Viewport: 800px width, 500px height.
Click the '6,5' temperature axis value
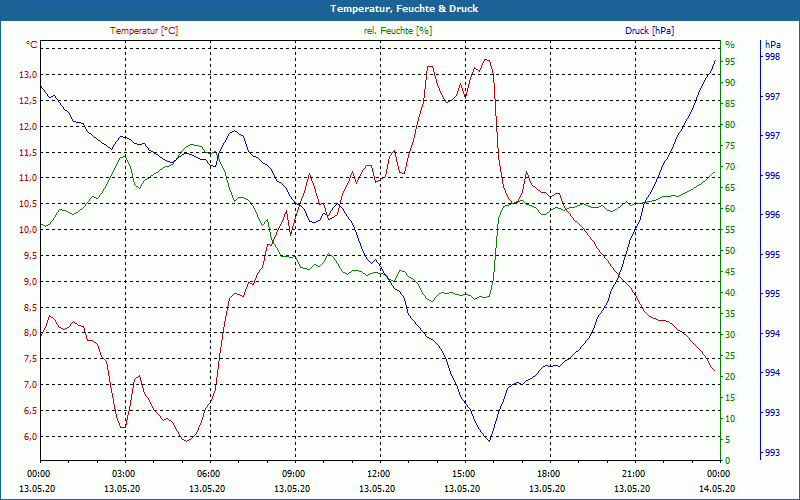click(x=30, y=411)
